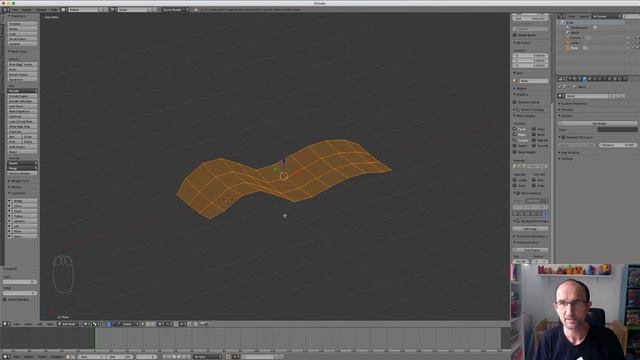
Task: Click the Translate tool button
Action: [22, 24]
